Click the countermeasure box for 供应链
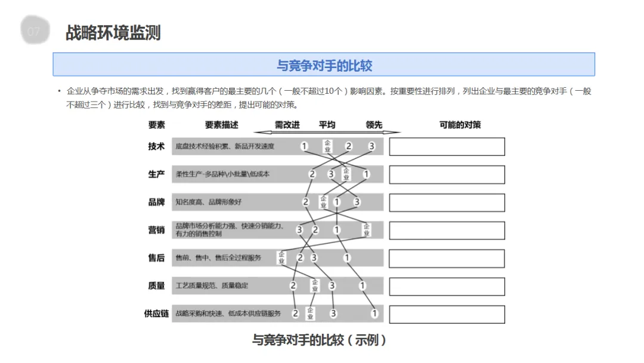This screenshot has width=644, height=363. pos(447,315)
